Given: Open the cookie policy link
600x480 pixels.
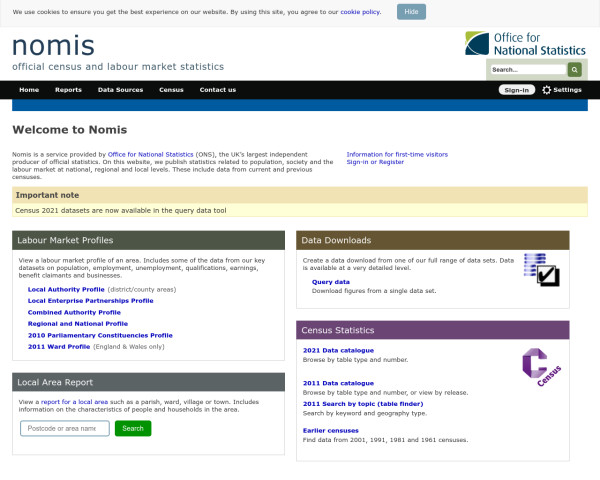Looking at the screenshot, I should point(360,12).
